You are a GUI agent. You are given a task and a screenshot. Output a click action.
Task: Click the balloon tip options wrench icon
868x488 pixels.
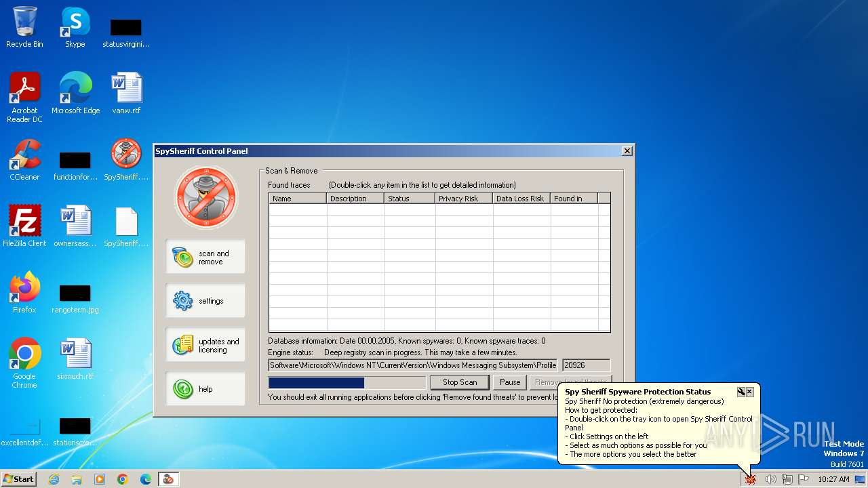point(741,392)
